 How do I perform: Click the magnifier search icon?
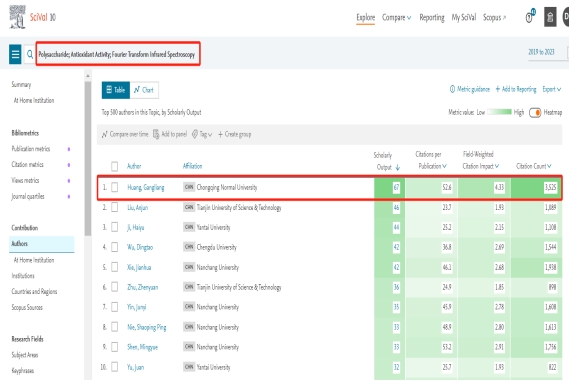click(30, 54)
